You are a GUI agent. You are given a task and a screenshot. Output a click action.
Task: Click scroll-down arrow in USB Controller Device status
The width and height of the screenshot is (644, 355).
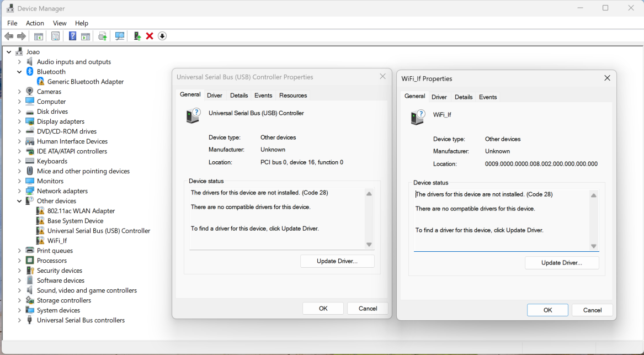[x=369, y=245]
